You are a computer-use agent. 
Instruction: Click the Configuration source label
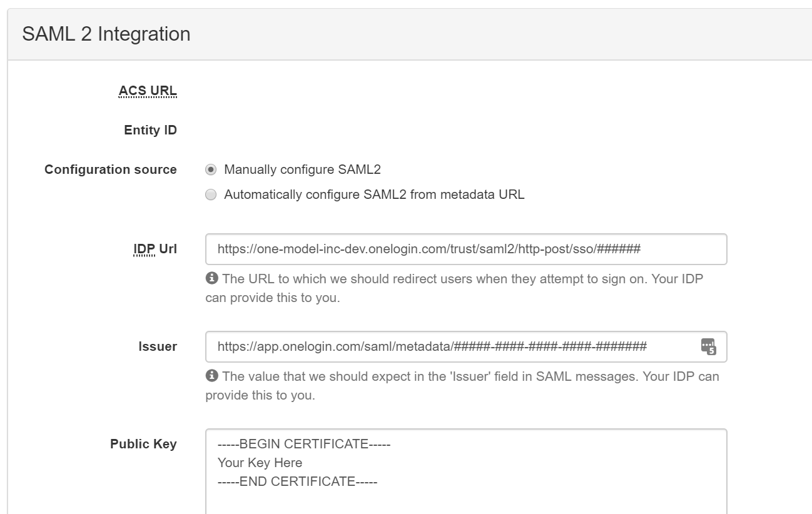coord(111,169)
